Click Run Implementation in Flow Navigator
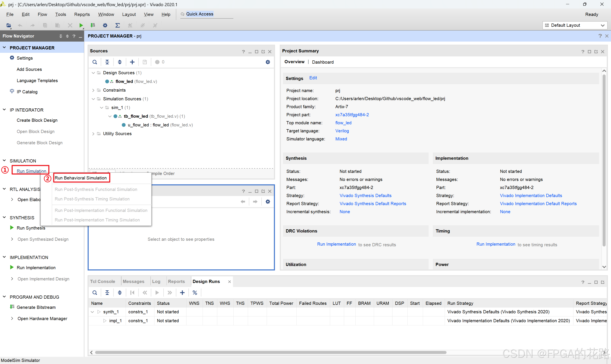Viewport: 611px width, 364px height. [36, 268]
